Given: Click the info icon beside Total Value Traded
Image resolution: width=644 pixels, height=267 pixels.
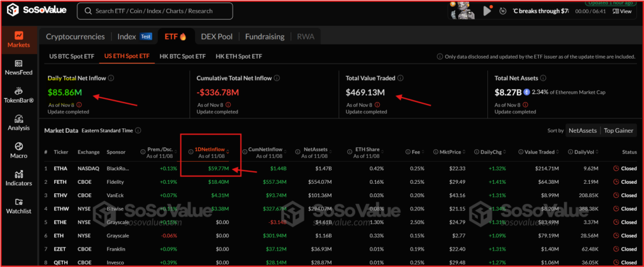Looking at the screenshot, I should coord(401,77).
